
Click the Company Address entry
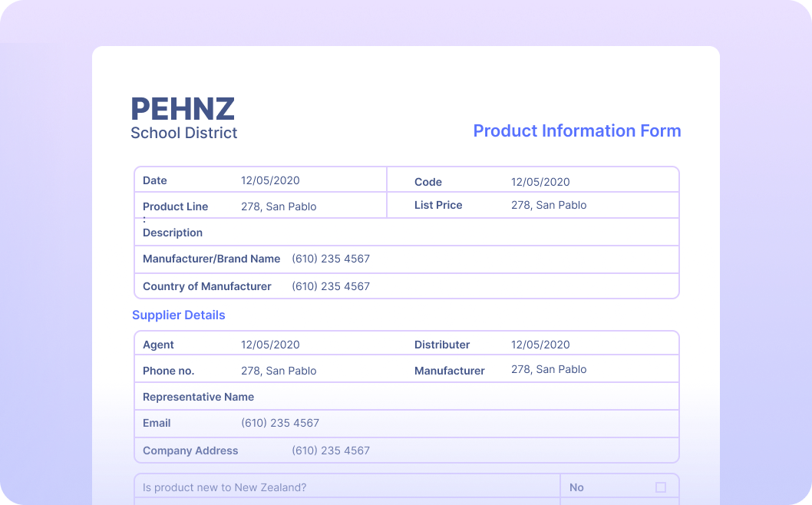click(331, 451)
